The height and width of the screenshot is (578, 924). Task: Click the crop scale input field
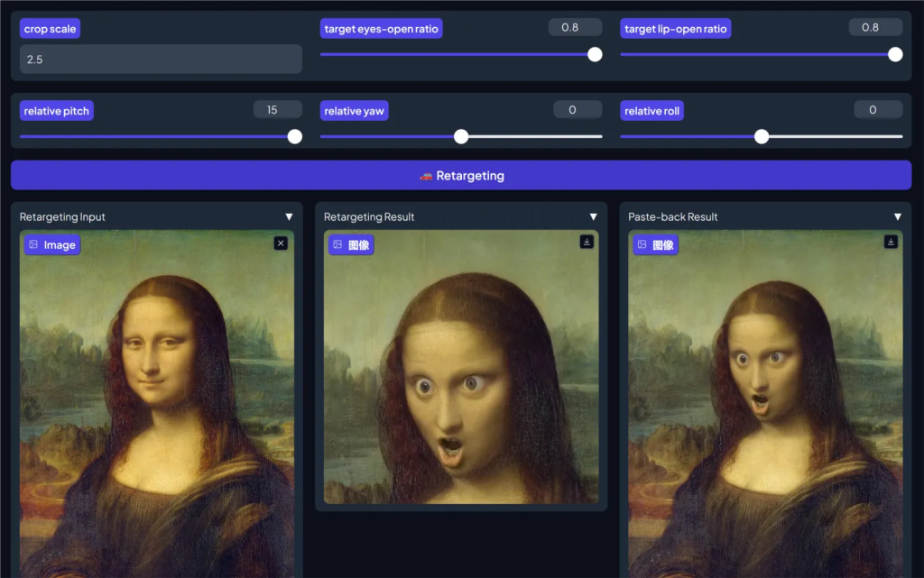click(x=161, y=59)
